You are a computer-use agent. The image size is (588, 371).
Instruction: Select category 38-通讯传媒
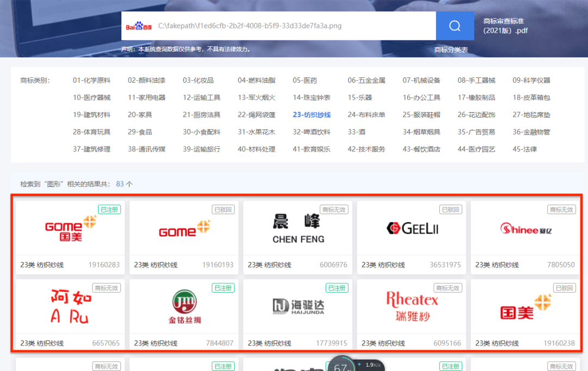pyautogui.click(x=146, y=149)
